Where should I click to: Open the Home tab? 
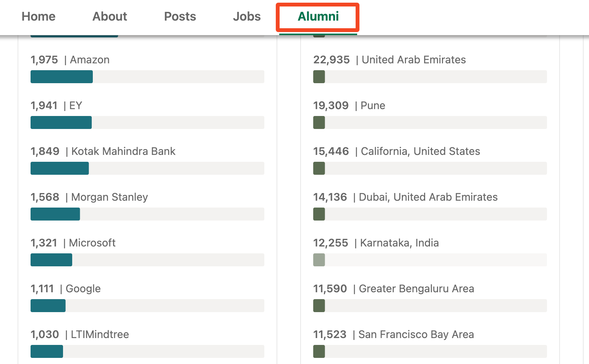39,16
